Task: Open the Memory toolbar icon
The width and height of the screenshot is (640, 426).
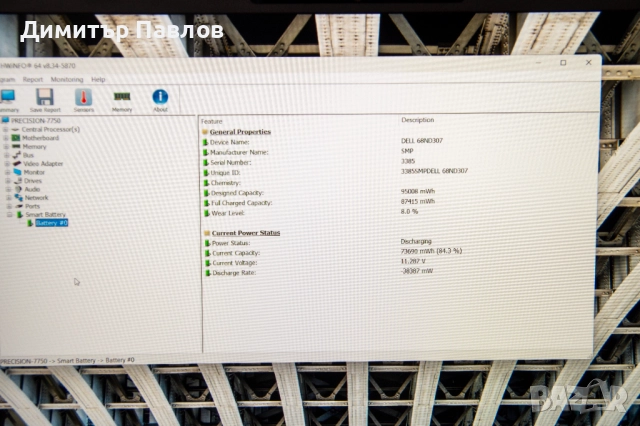Action: 122,101
